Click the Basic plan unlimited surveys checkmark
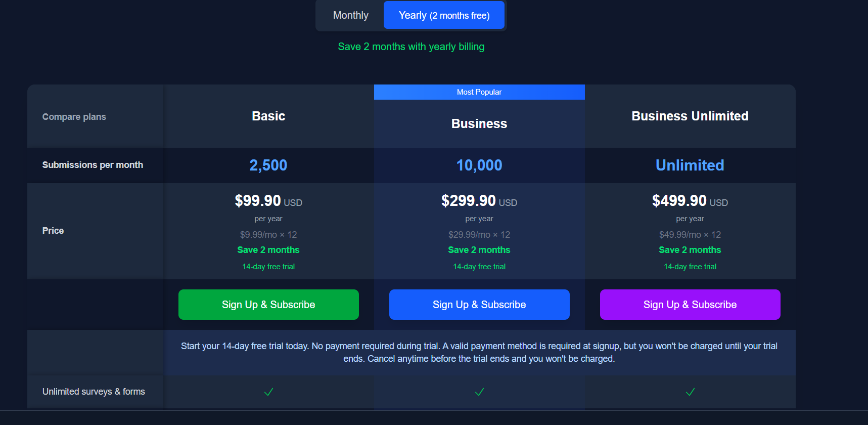 coord(268,392)
